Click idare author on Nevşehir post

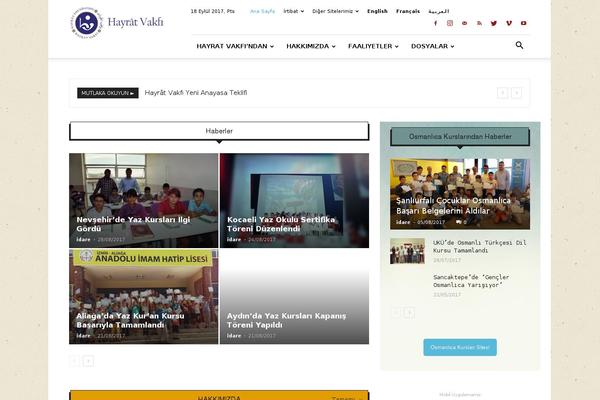point(83,240)
